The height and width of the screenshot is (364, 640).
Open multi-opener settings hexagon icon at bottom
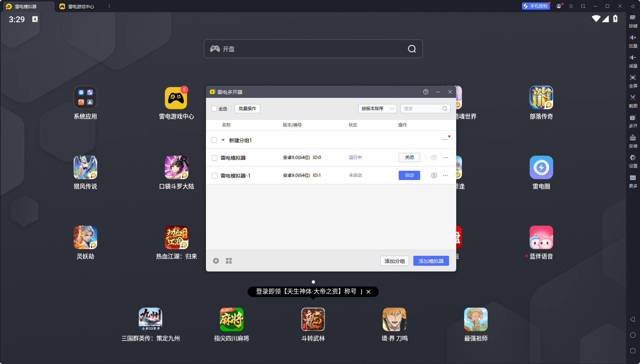point(216,261)
